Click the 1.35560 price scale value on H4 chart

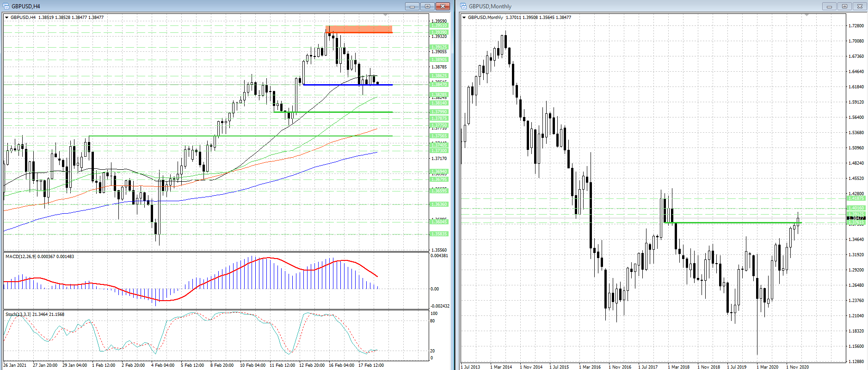[x=439, y=250]
